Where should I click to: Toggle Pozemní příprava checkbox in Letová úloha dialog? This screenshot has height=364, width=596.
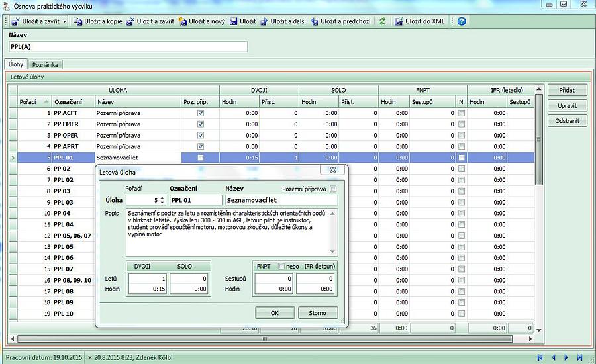point(333,189)
